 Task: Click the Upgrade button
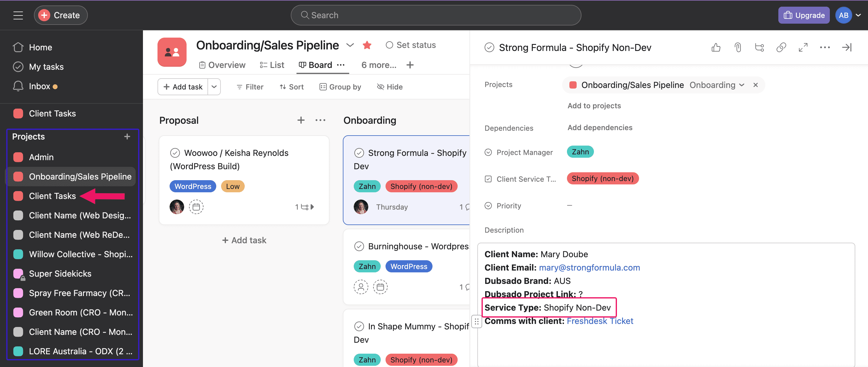click(x=803, y=15)
